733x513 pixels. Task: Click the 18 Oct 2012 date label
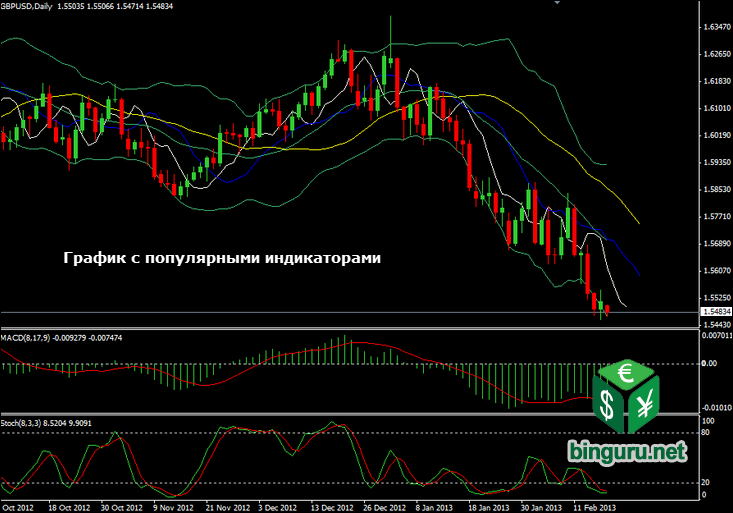tap(69, 508)
